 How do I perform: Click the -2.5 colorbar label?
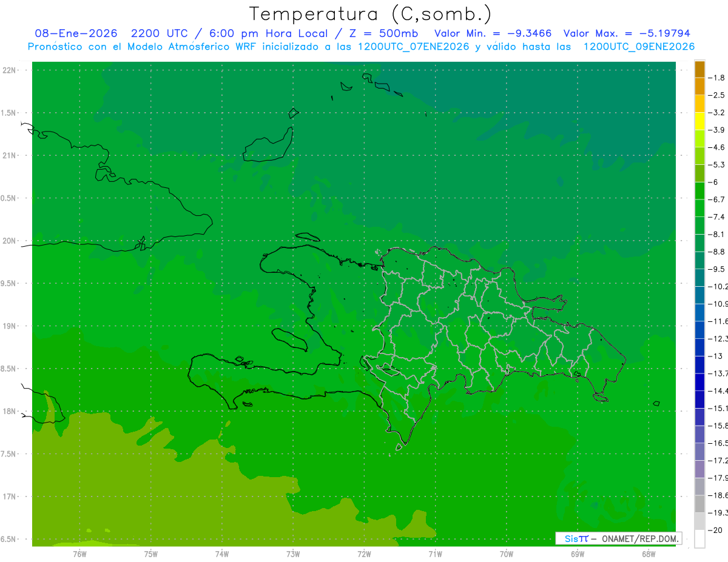click(x=716, y=95)
